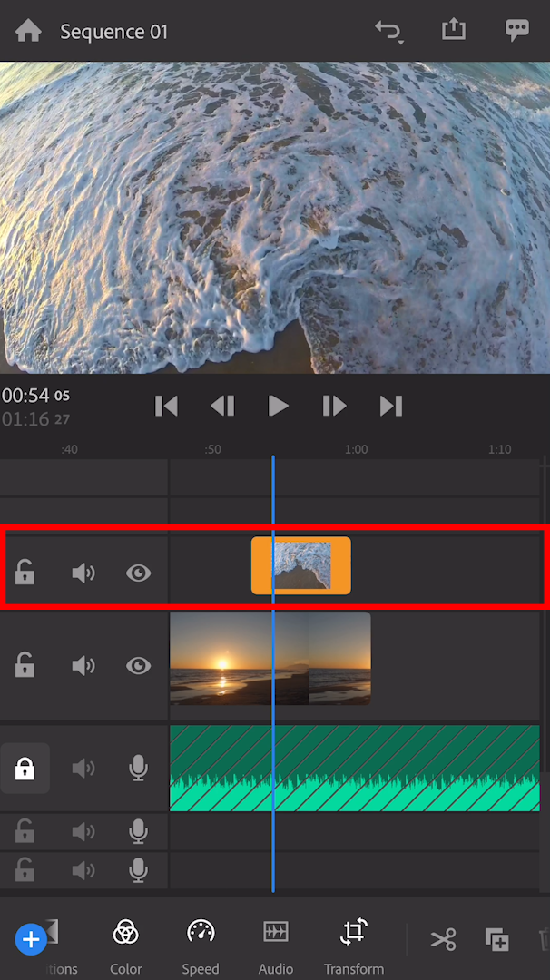
Task: Lock the track with the orange wave clip
Action: click(25, 573)
